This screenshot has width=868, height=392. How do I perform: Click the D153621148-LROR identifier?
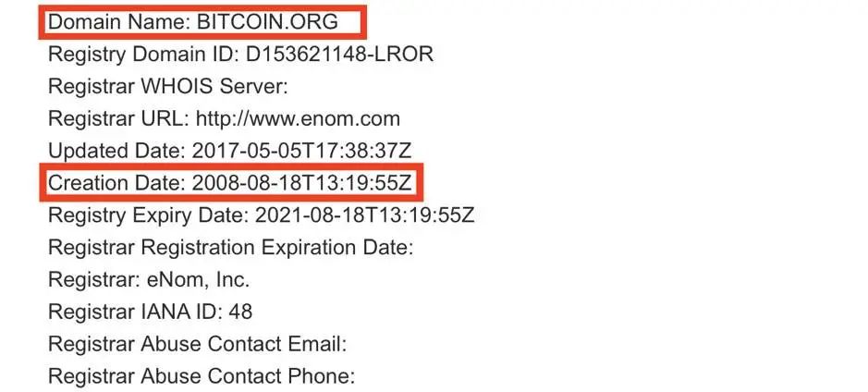coord(340,55)
